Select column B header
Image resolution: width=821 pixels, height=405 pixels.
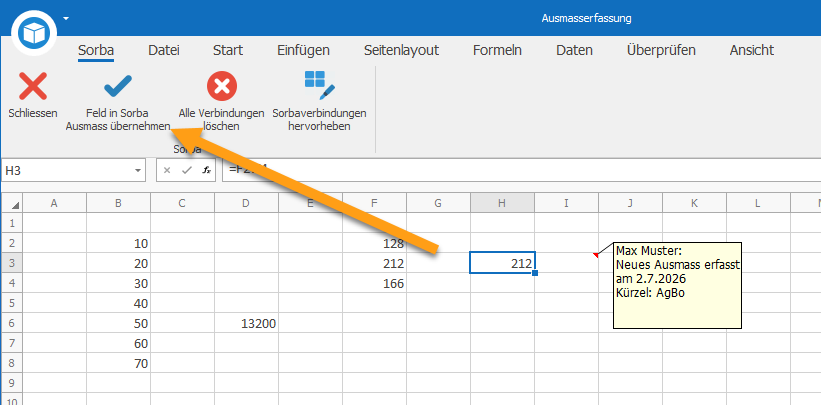point(118,203)
